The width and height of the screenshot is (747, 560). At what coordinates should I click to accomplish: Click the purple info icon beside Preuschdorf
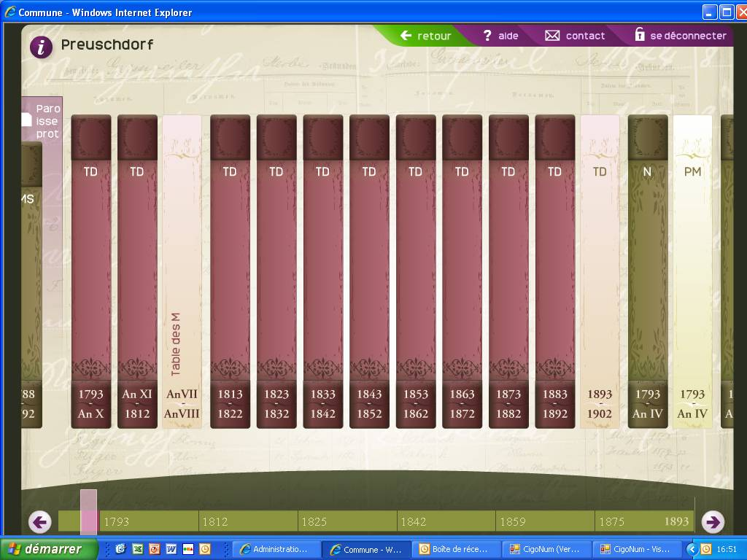tap(41, 47)
